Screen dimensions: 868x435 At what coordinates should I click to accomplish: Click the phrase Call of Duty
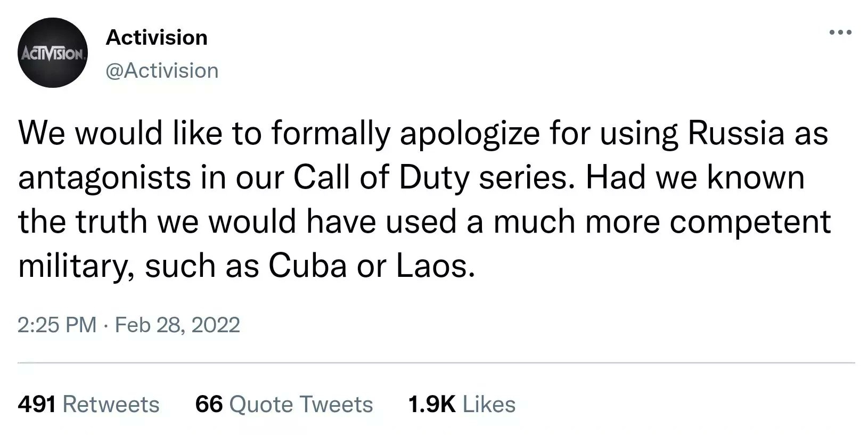[x=383, y=177]
